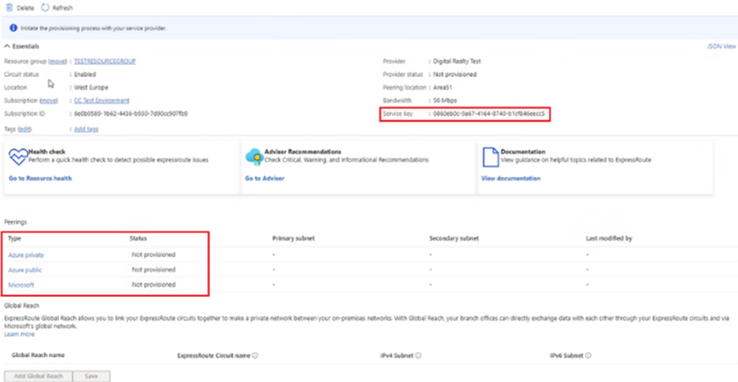The height and width of the screenshot is (382, 738).
Task: Click the Add Global Reach button
Action: point(38,376)
